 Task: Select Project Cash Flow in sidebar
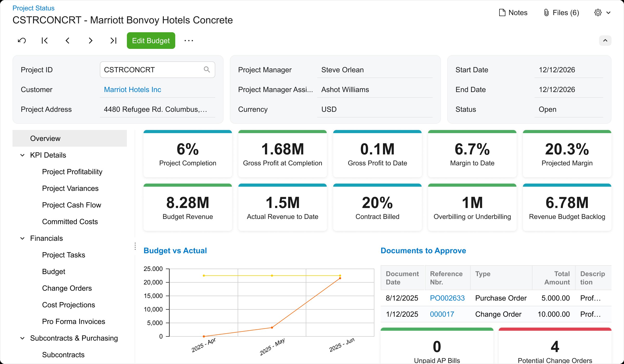click(x=71, y=205)
